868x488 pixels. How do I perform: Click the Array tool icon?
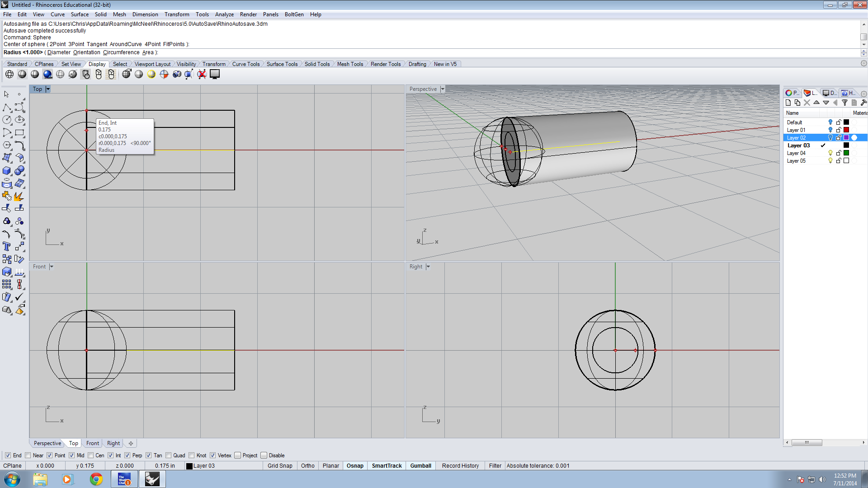tap(7, 286)
